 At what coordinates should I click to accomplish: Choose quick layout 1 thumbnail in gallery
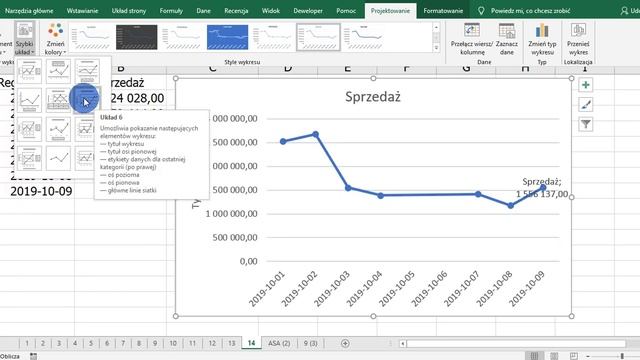click(29, 71)
